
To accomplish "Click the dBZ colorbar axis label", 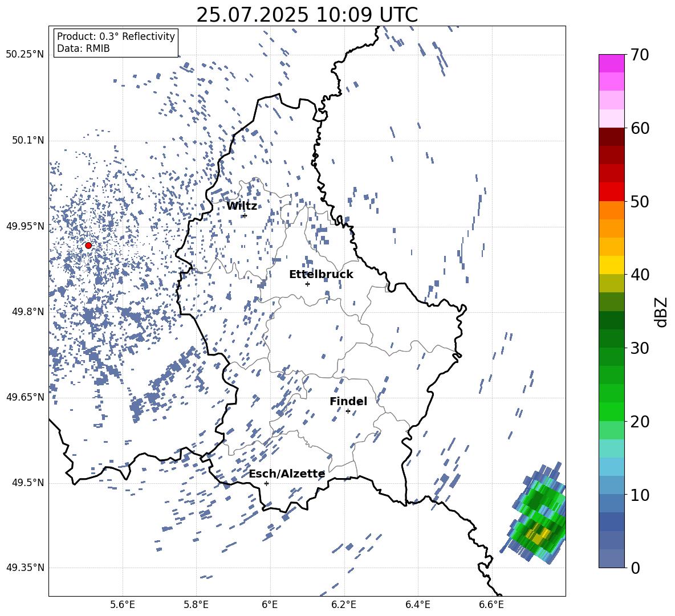I will [662, 312].
